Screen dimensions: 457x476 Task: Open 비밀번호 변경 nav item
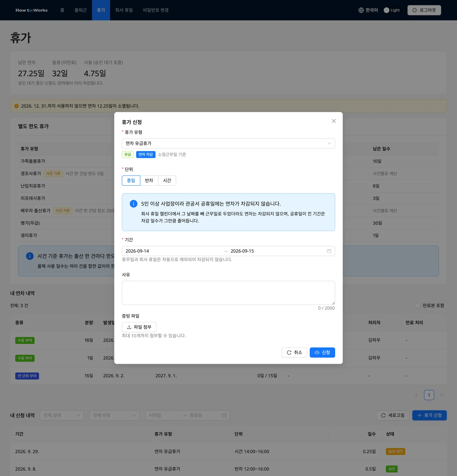[x=156, y=10]
